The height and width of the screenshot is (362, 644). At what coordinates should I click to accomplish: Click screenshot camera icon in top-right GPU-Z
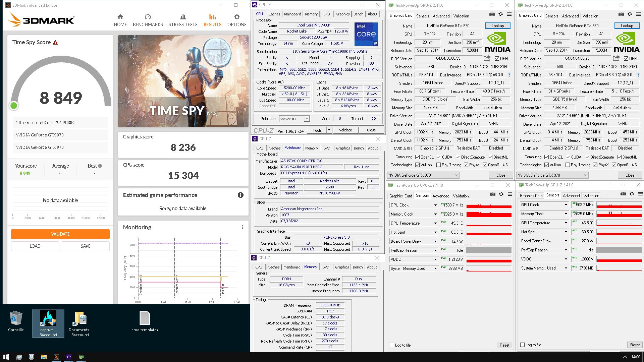(621, 14)
